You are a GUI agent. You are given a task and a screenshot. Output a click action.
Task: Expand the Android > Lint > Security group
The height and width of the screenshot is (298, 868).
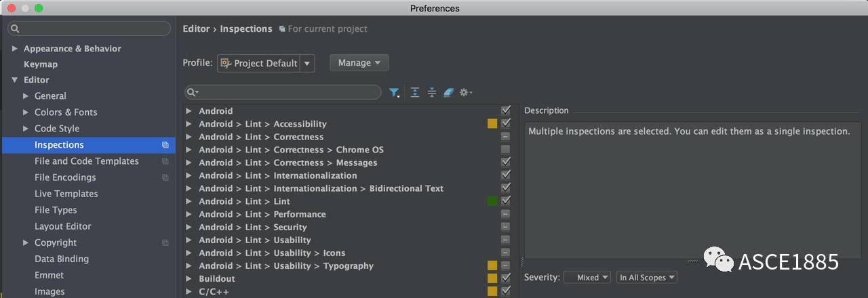click(x=189, y=228)
